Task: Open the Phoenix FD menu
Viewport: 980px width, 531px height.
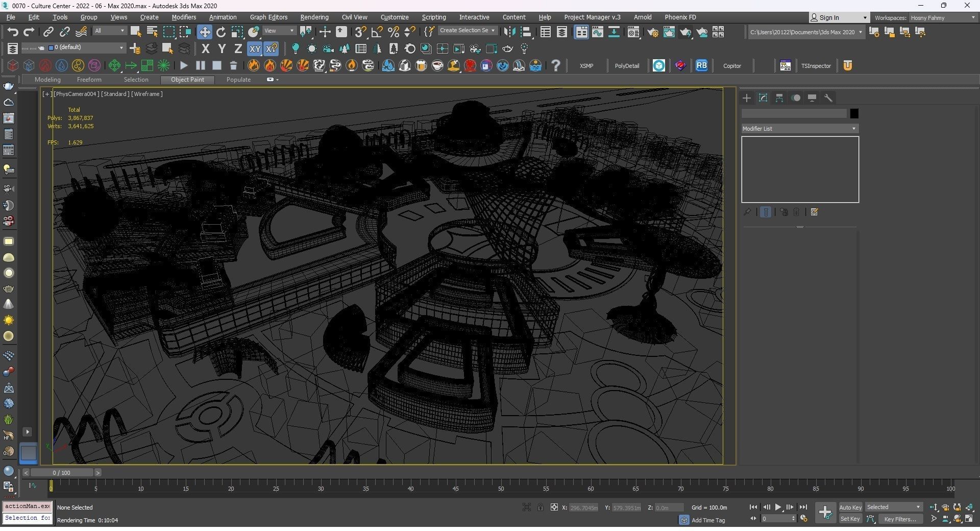Action: tap(680, 17)
